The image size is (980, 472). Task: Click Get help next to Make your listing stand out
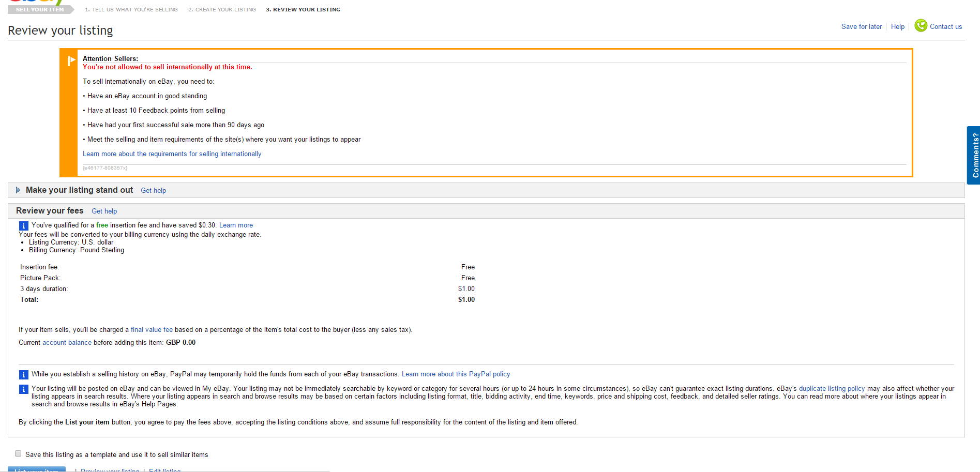[x=153, y=191]
